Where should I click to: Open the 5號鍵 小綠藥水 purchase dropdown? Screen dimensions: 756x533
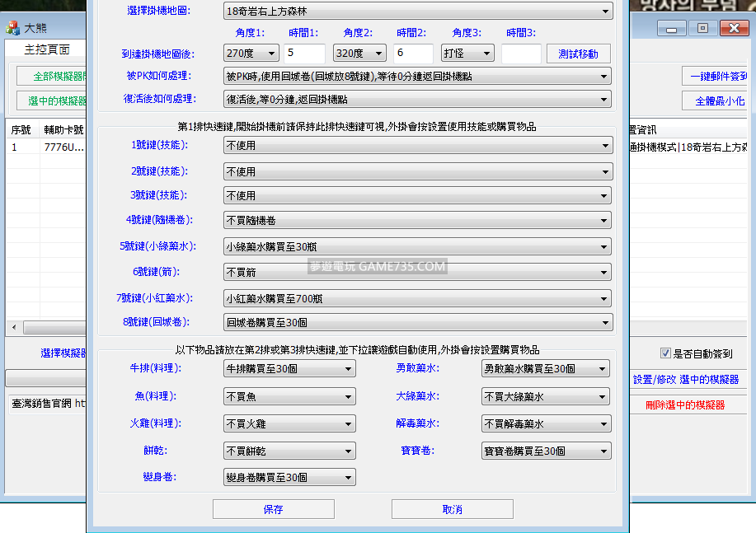click(x=418, y=246)
